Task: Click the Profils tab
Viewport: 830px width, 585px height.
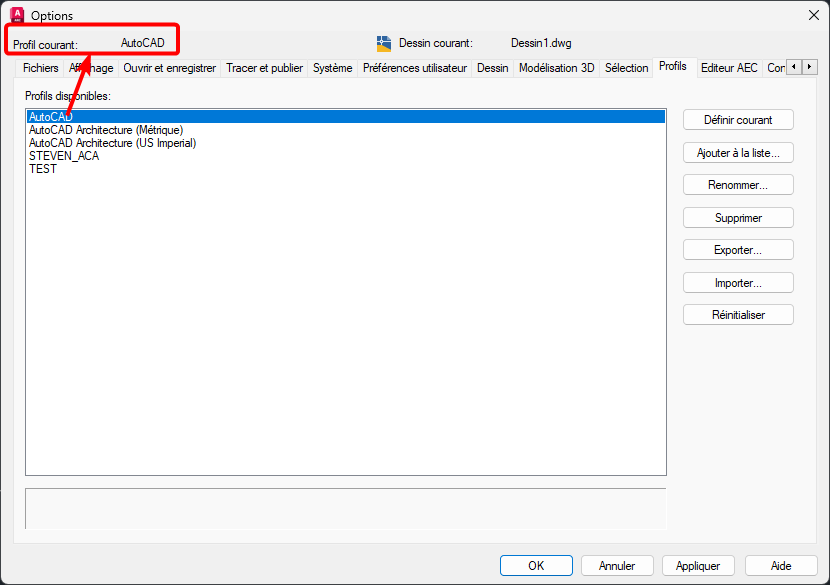Action: pyautogui.click(x=673, y=67)
